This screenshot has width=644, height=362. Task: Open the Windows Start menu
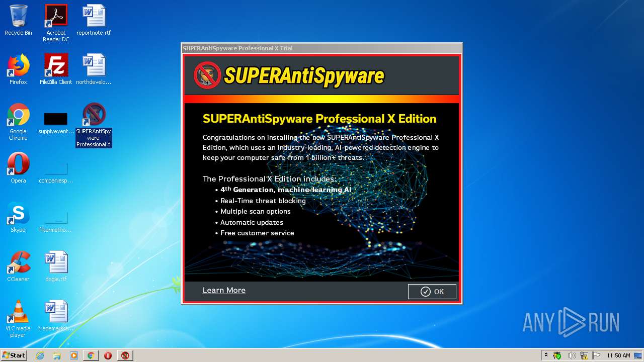(x=14, y=355)
